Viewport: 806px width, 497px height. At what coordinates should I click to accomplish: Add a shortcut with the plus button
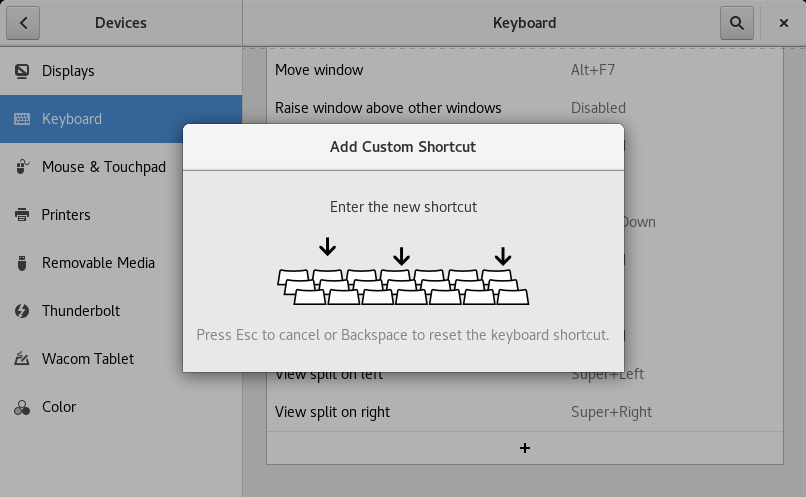click(x=525, y=448)
